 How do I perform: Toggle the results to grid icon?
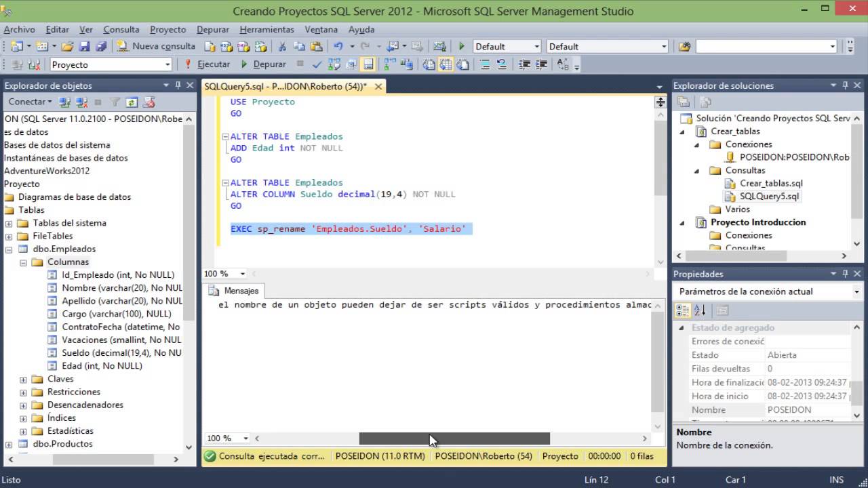(446, 64)
